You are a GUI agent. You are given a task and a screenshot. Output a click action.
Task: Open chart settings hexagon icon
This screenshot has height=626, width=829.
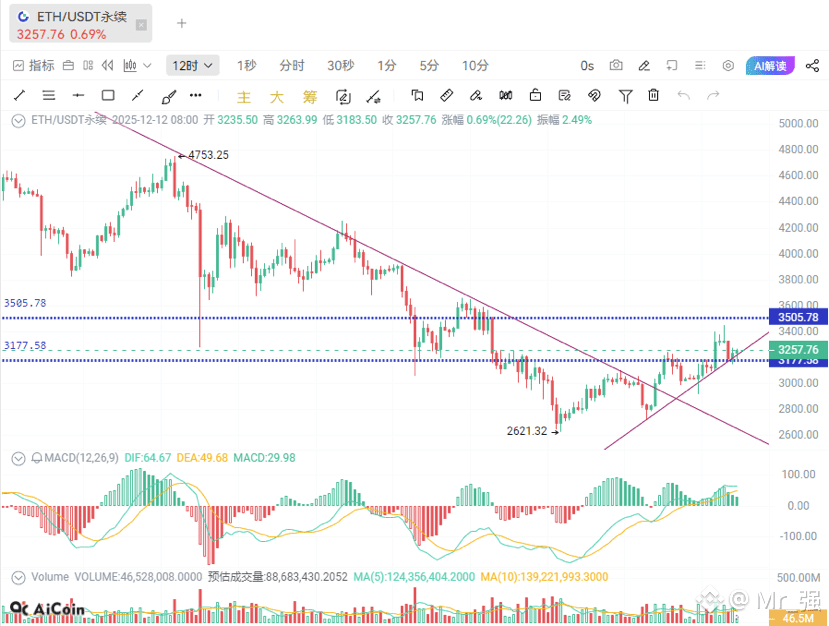pyautogui.click(x=728, y=66)
